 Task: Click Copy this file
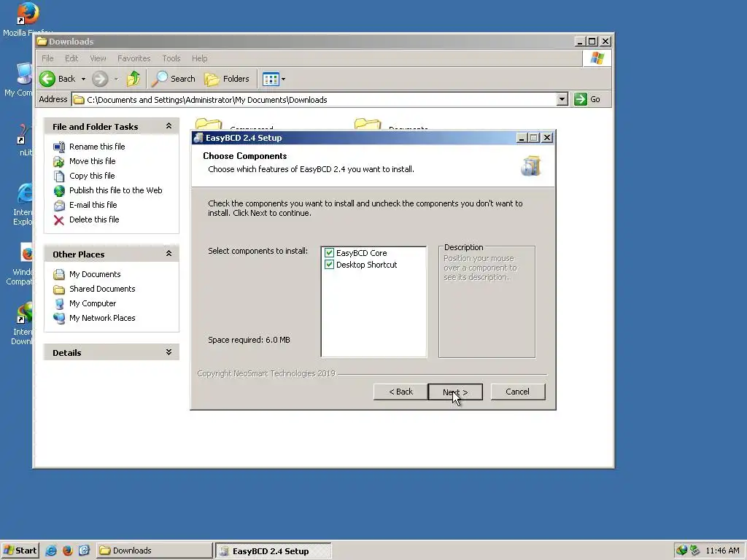tap(92, 176)
